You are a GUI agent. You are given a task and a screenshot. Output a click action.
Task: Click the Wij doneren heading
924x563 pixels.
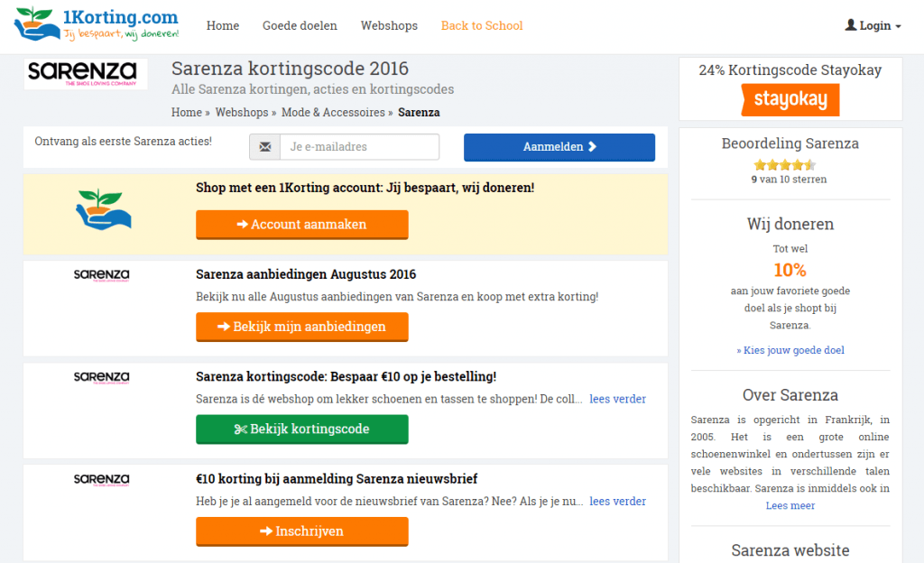[790, 224]
